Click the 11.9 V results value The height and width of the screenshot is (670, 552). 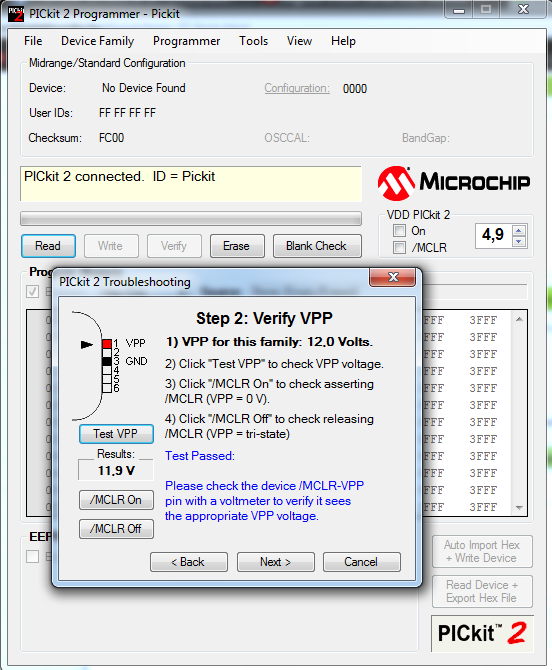(116, 471)
